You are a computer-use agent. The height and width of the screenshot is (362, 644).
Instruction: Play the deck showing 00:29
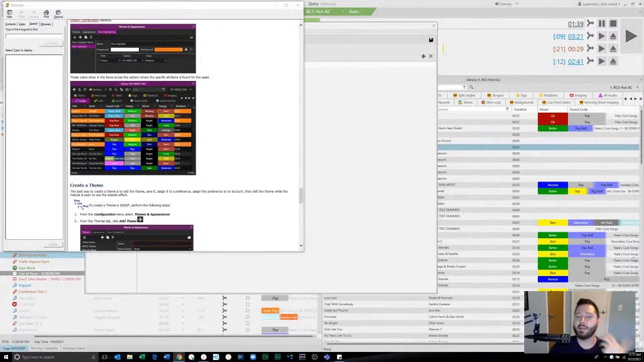602,49
